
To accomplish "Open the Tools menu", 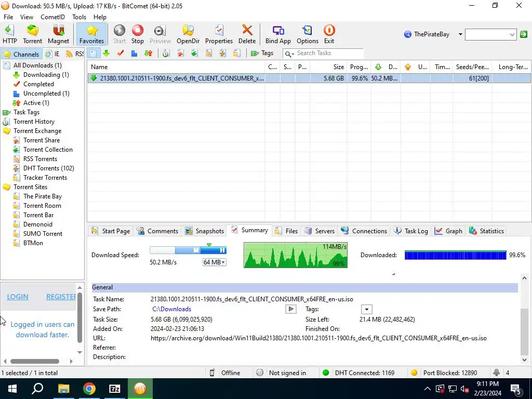I will coord(79,17).
